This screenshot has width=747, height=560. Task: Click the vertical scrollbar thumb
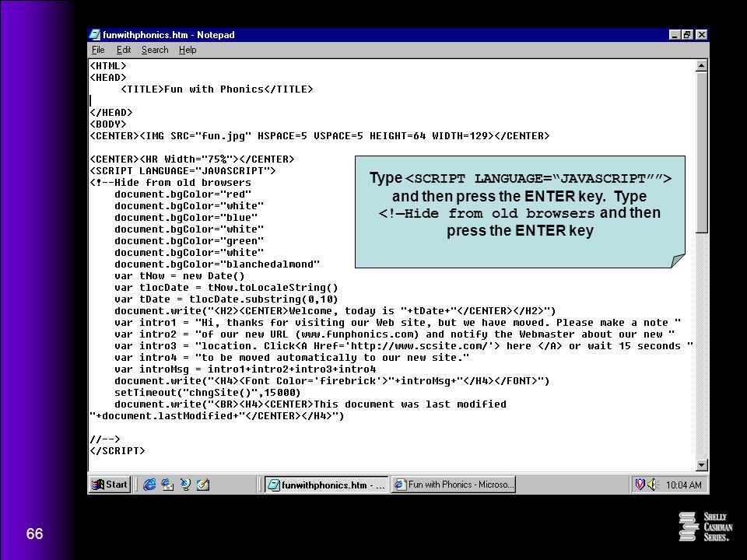coord(701,152)
